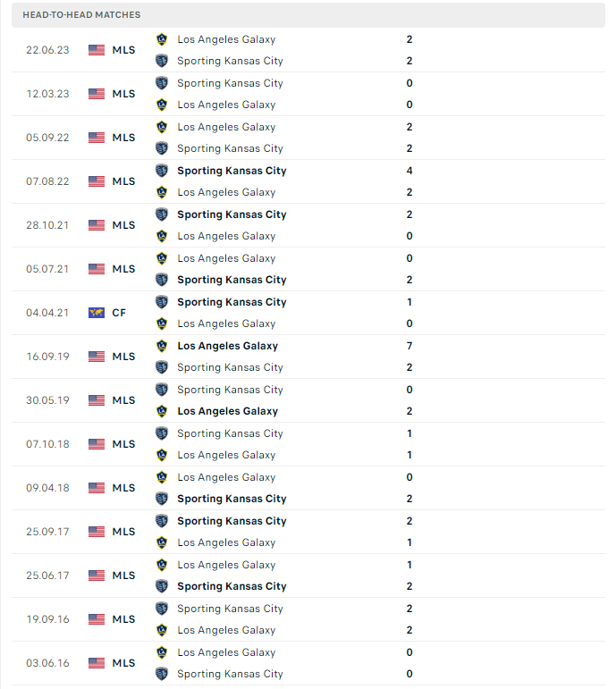Click the USA flag beside 05.09.22 match
Image resolution: width=616 pixels, height=689 pixels.
[97, 138]
